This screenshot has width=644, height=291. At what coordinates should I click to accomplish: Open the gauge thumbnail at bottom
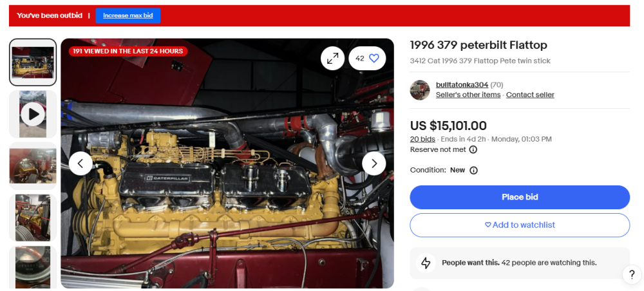coord(33,267)
